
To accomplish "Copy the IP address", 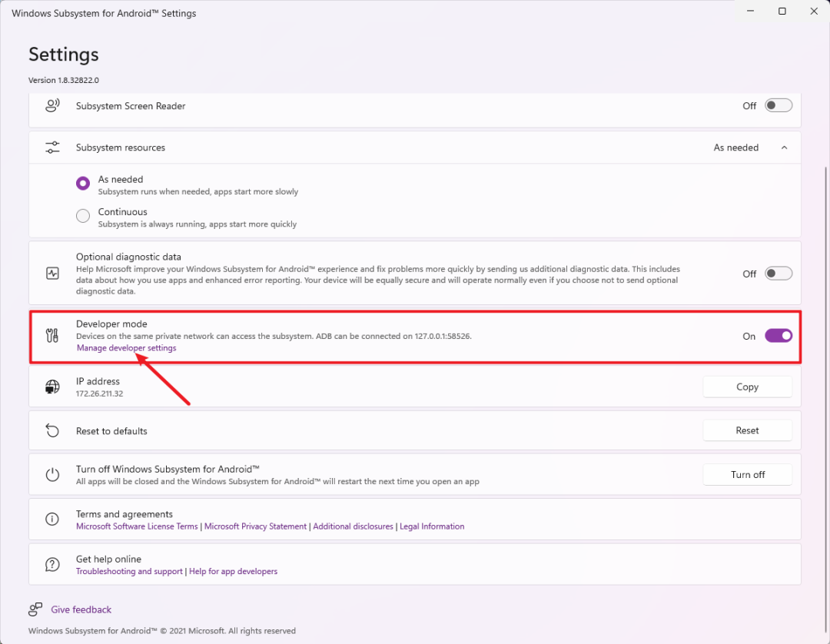I will pos(747,387).
